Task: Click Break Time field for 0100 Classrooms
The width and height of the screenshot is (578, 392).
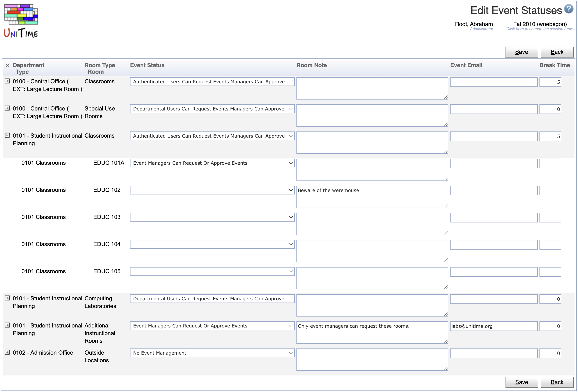Action: [x=550, y=82]
